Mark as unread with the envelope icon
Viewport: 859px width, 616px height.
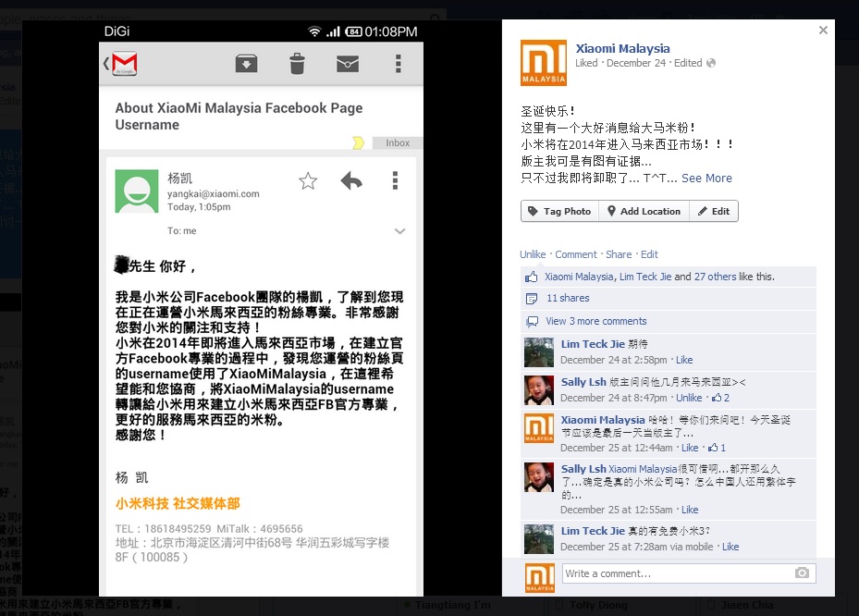(x=348, y=64)
